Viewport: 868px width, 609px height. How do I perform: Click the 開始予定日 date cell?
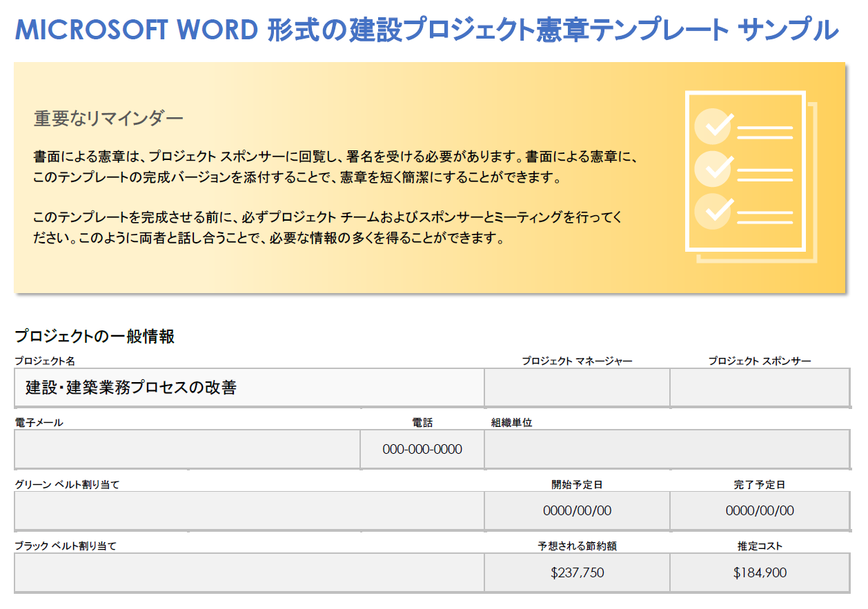tap(577, 510)
